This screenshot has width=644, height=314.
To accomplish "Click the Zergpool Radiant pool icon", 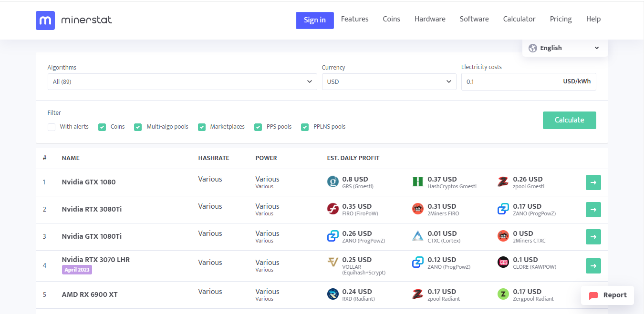I will tap(503, 294).
